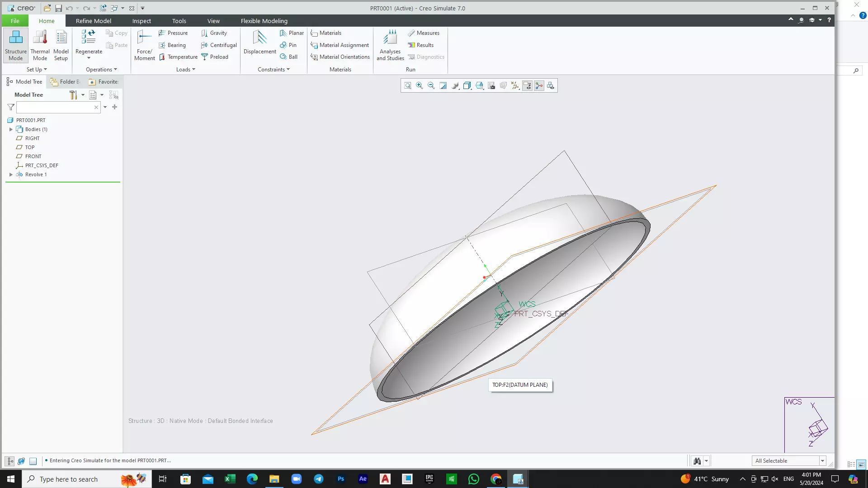Expand the Constraints group dropdown

(x=274, y=70)
